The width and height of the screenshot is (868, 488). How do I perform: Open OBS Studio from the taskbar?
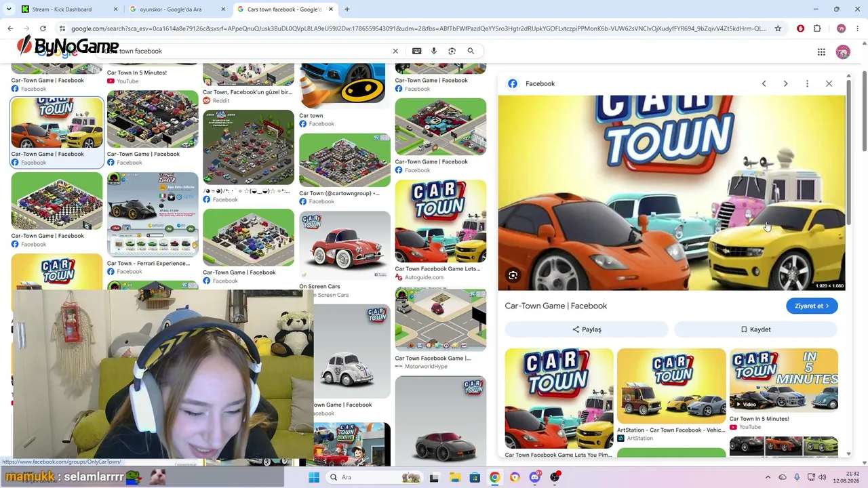click(x=555, y=477)
